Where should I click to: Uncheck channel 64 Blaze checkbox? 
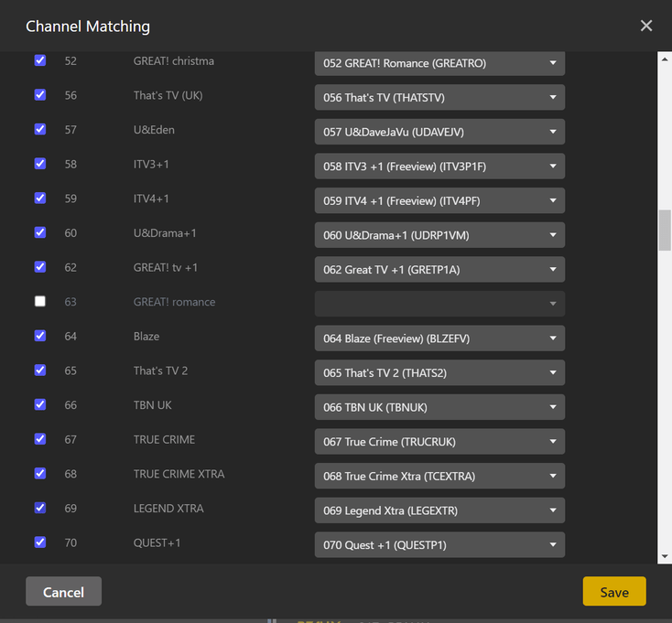pos(40,336)
